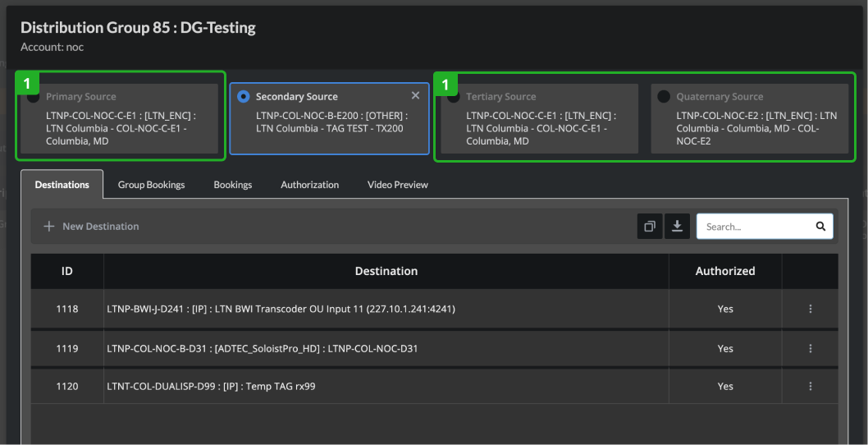Click ID cell 1118

(67, 309)
